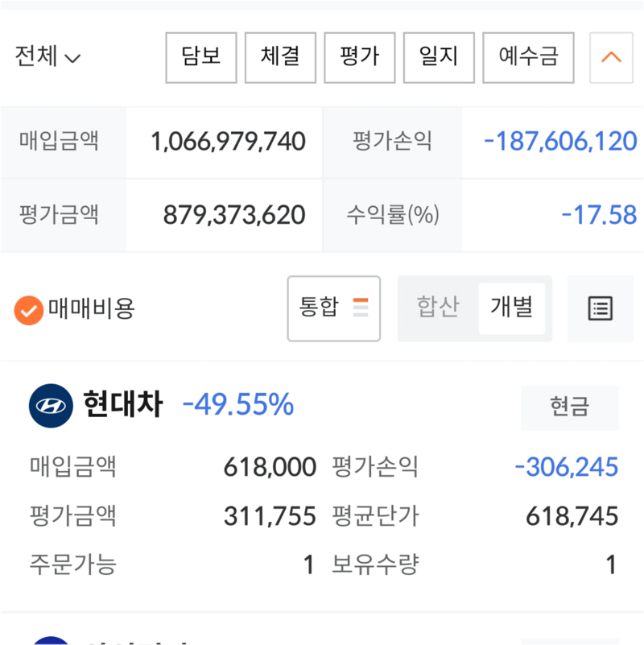Switch to 합산 view
The image size is (644, 645).
(x=438, y=308)
